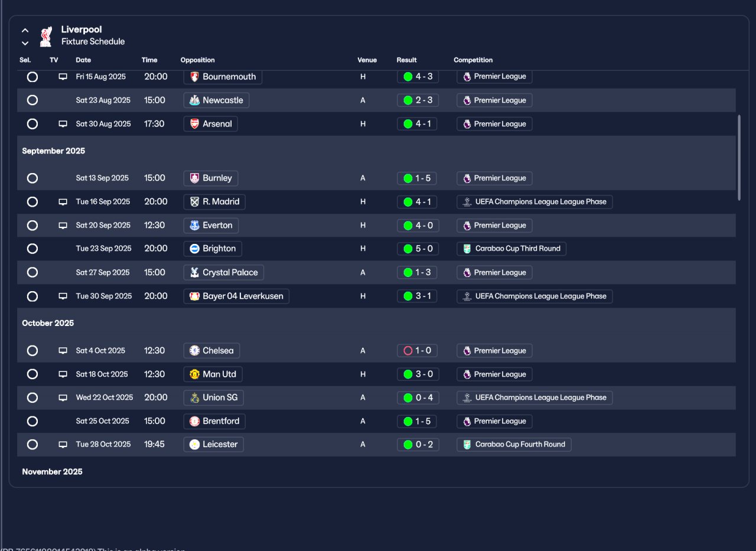756x551 pixels.
Task: Click the Crystal Palace club badge
Action: coord(194,273)
